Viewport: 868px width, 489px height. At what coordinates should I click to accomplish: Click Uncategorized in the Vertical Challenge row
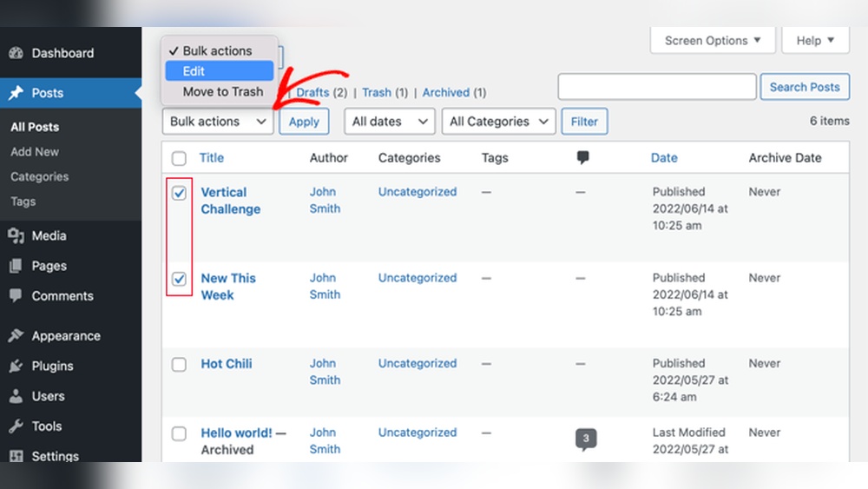click(x=418, y=192)
